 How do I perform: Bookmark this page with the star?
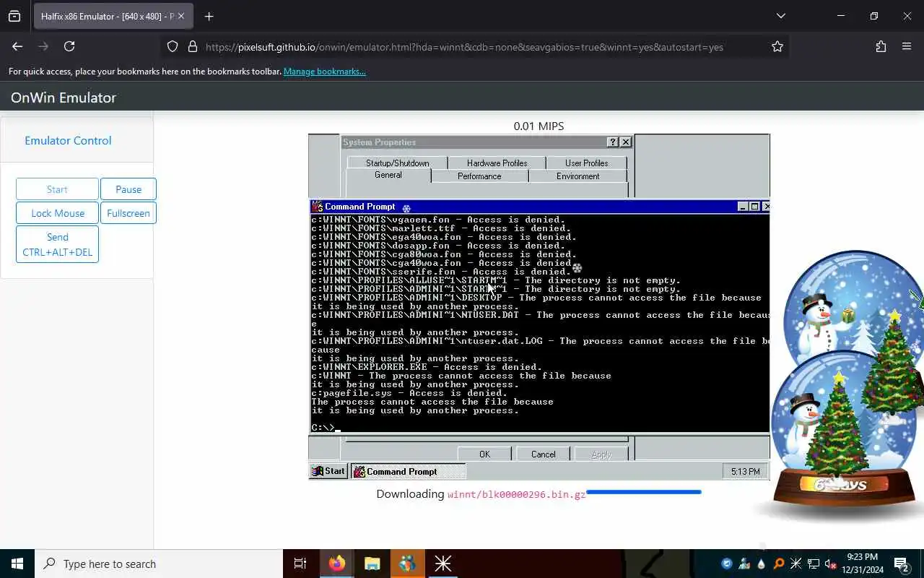(x=777, y=46)
